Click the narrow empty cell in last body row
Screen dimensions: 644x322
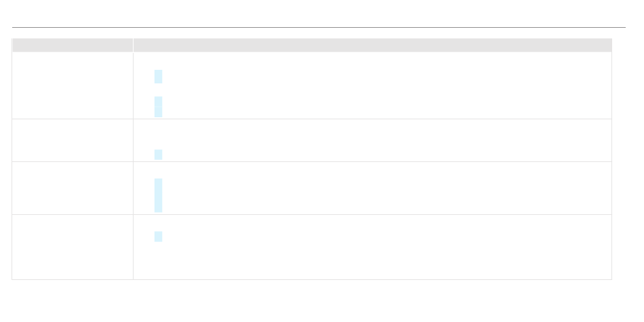[73, 247]
